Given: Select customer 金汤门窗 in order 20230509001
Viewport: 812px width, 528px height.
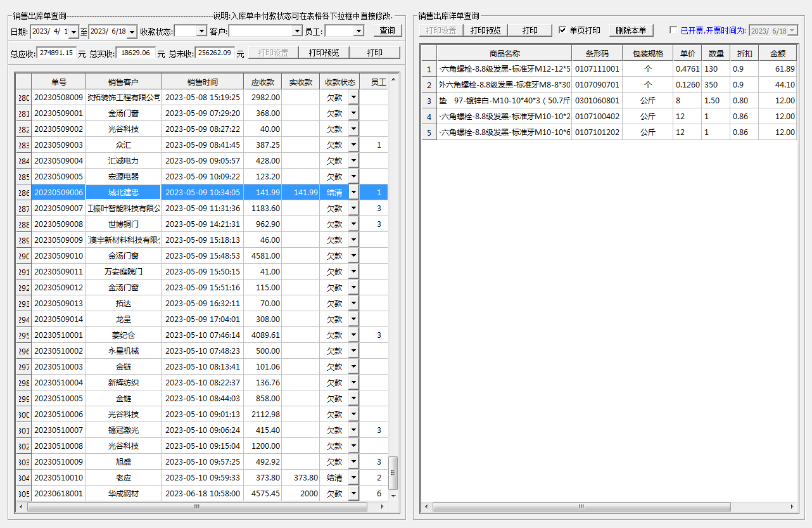Looking at the screenshot, I should point(124,113).
